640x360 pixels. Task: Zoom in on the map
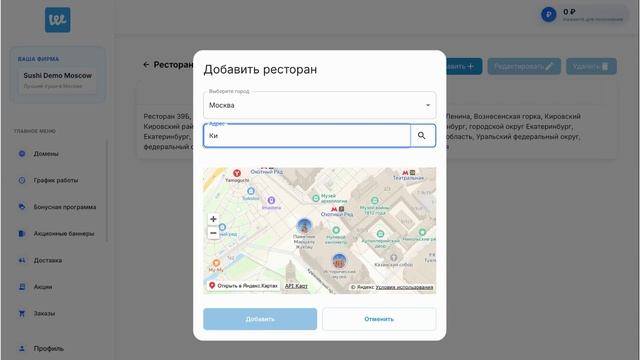point(213,219)
